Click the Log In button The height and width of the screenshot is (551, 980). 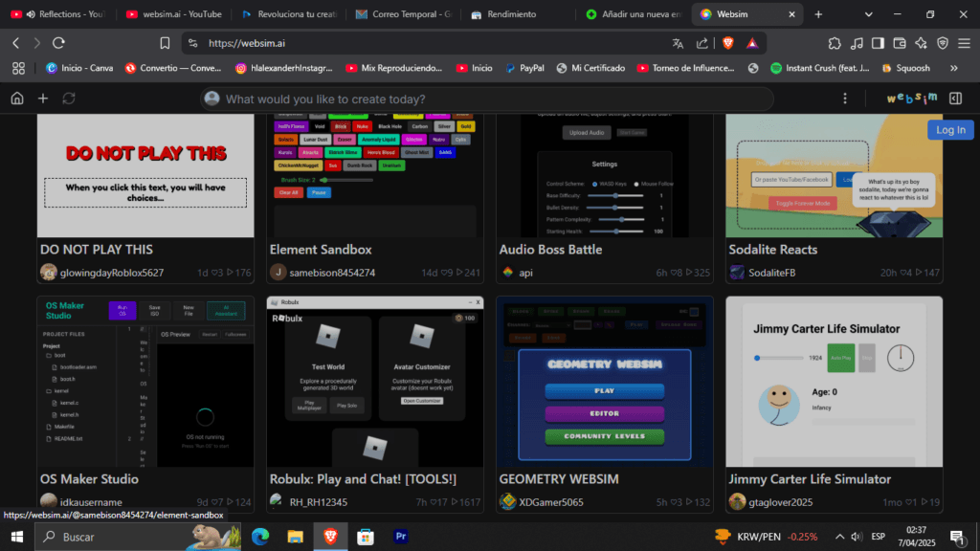[949, 129]
